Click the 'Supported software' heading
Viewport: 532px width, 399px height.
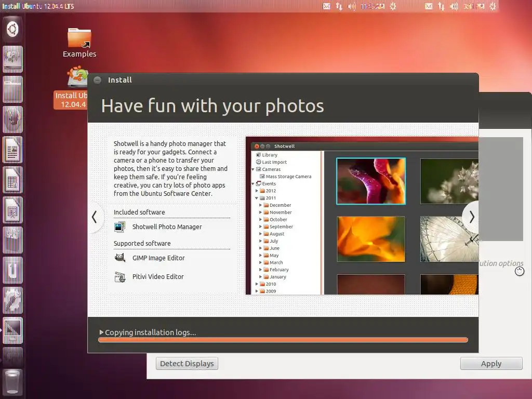(x=142, y=244)
